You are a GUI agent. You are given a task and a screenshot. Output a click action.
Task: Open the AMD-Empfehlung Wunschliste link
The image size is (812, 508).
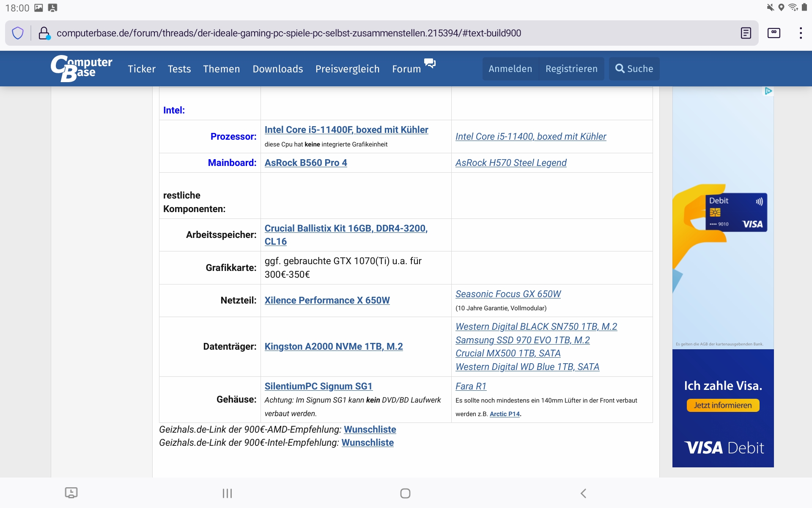(370, 429)
